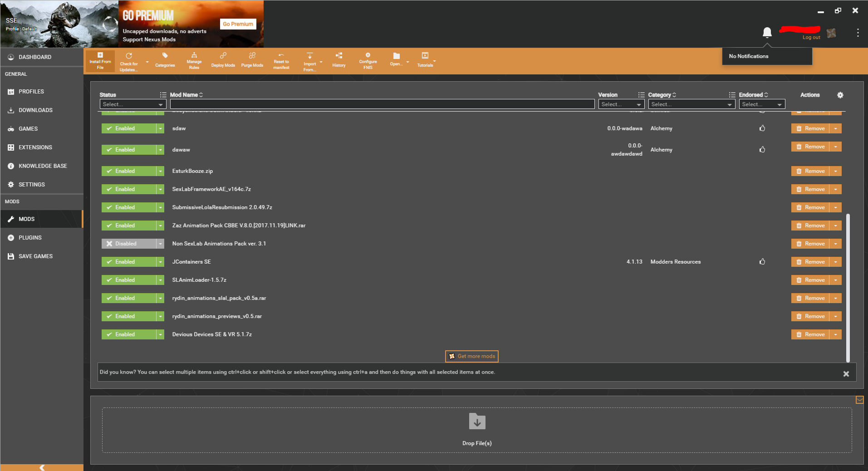This screenshot has width=868, height=471.
Task: Expand Remove dropdown arrow for SubmissiveLolaResubmission
Action: (x=835, y=207)
